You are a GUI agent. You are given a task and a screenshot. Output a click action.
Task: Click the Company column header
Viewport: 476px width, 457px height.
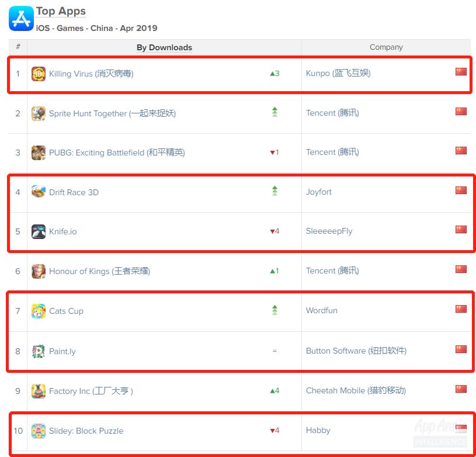pyautogui.click(x=386, y=47)
